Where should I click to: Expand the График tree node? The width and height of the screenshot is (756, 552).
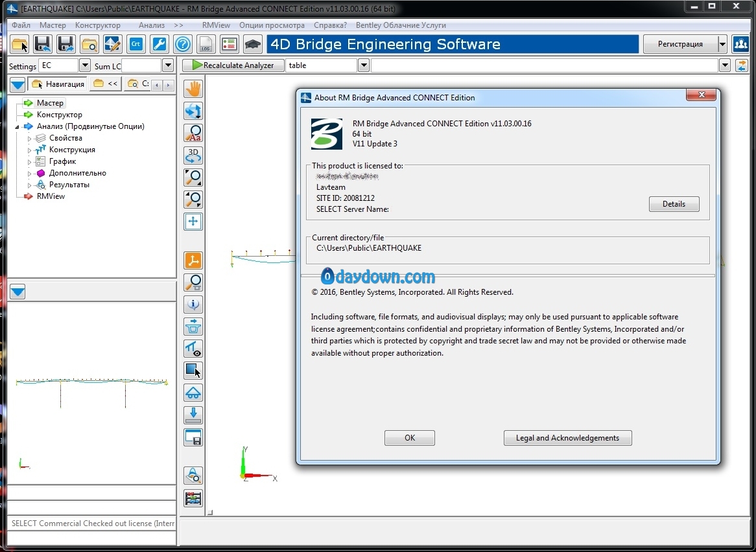point(29,161)
